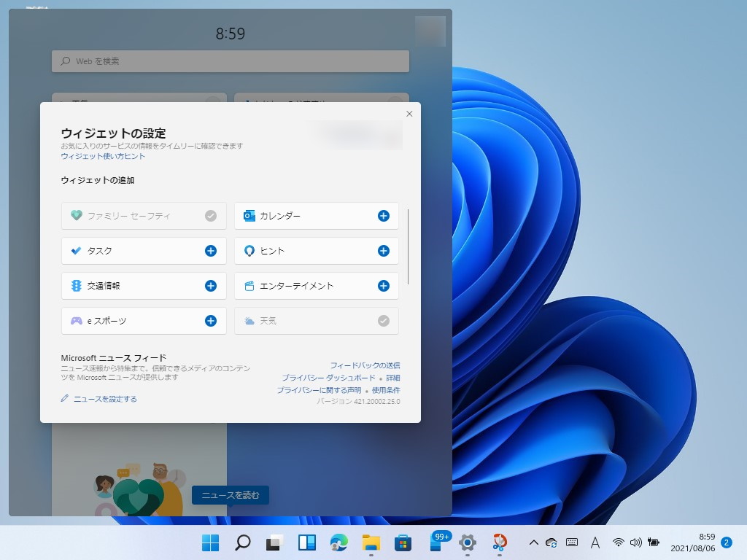
Task: Remove the 天気 (Weather) widget checkmark
Action: tap(382, 321)
